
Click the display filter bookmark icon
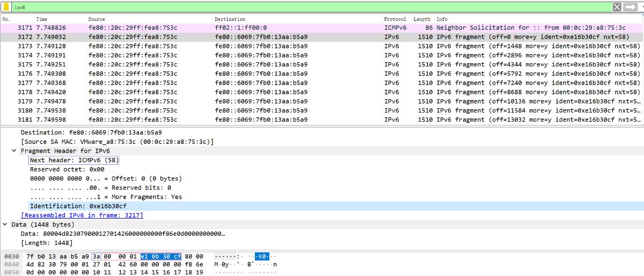[6, 7]
